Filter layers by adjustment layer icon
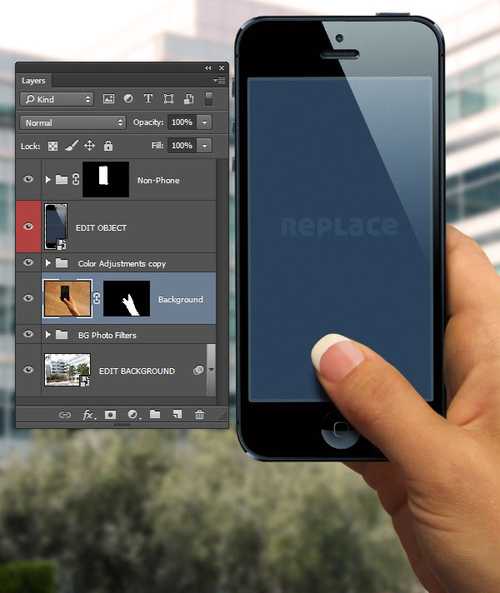 click(x=128, y=99)
